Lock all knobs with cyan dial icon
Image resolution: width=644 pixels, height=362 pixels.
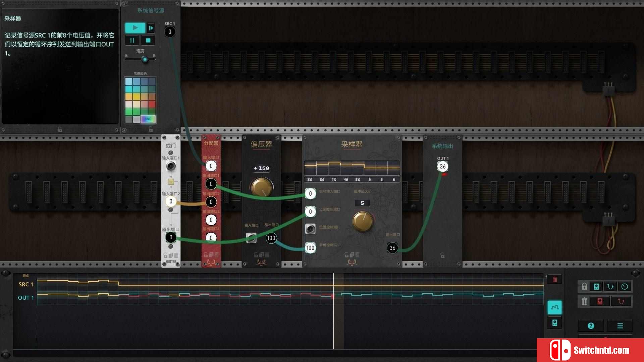tap(625, 287)
